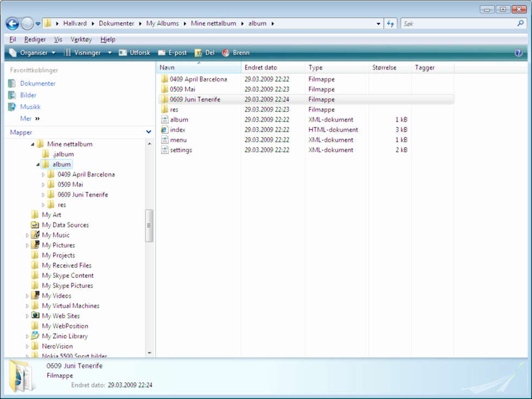
Task: Click the Visninger toolbar button
Action: [x=83, y=53]
